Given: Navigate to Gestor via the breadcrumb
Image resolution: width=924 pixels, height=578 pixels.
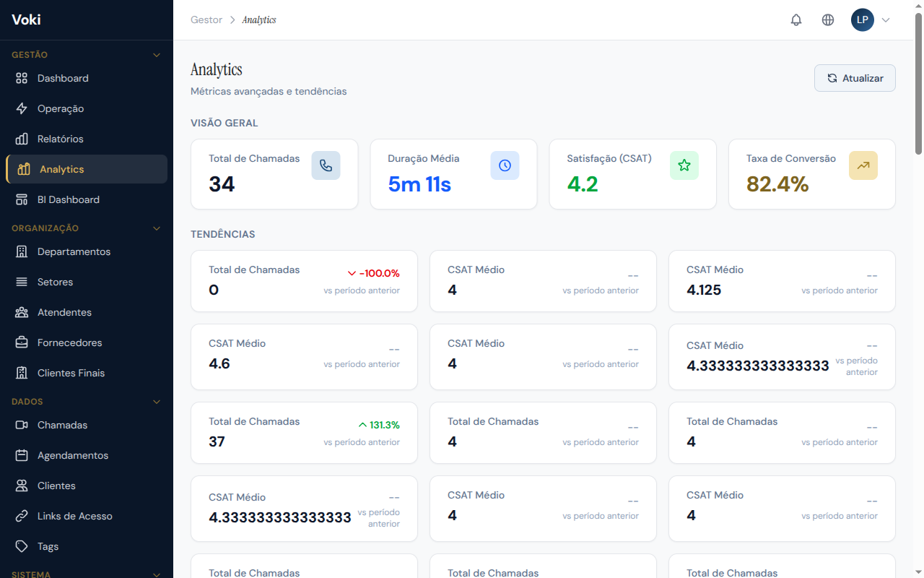Looking at the screenshot, I should pyautogui.click(x=206, y=20).
